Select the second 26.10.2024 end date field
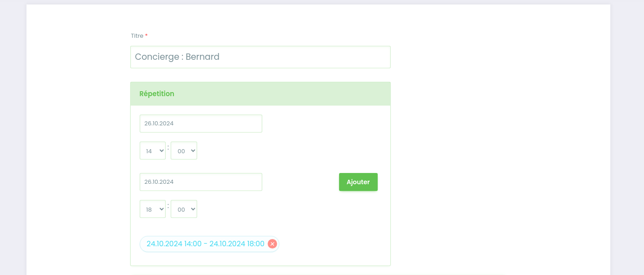Image resolution: width=644 pixels, height=275 pixels. 201,182
